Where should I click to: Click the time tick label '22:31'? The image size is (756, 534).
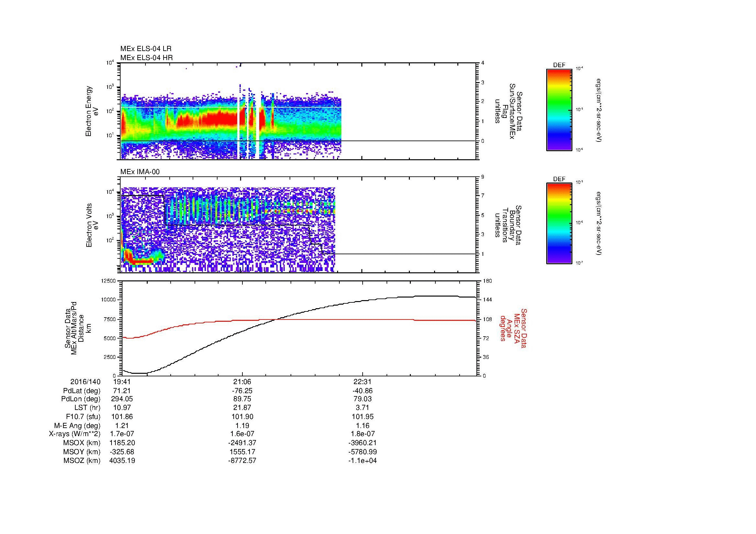coord(363,382)
